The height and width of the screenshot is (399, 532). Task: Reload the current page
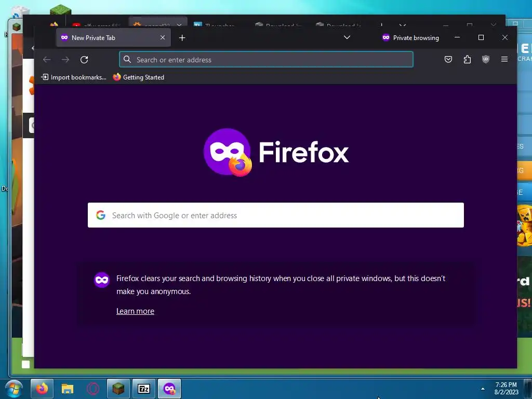(84, 60)
